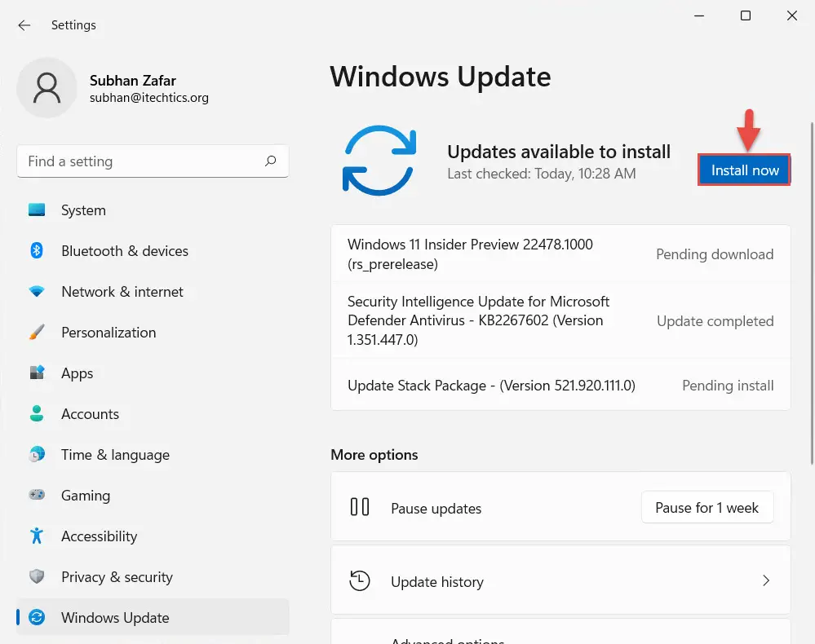Click the Bluetooth icon in sidebar
This screenshot has width=815, height=644.
[x=37, y=250]
